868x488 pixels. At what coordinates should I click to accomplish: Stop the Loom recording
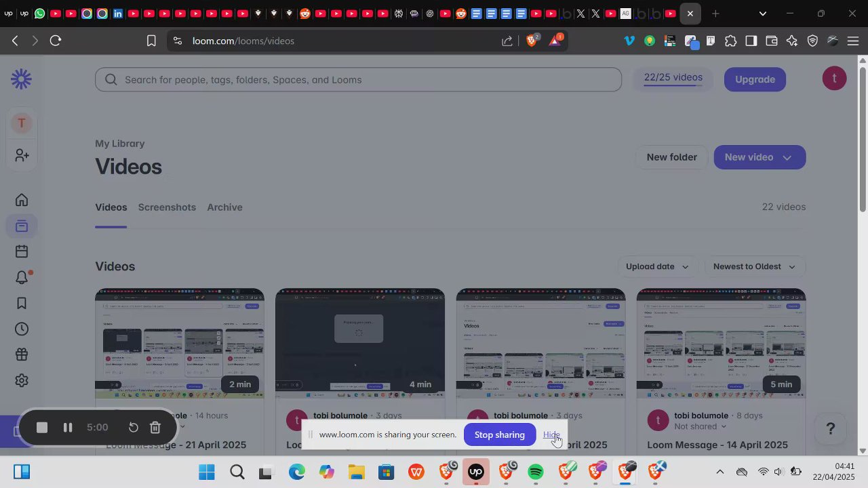point(41,428)
